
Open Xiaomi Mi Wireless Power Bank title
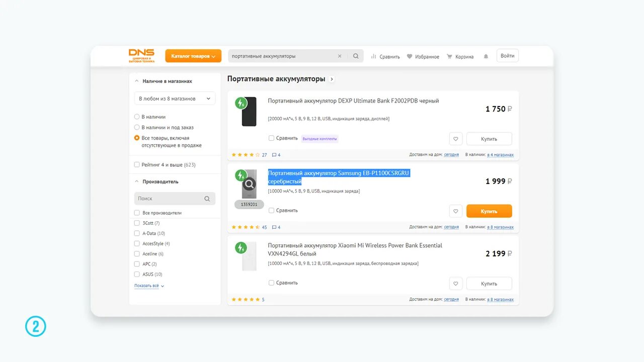pos(355,249)
